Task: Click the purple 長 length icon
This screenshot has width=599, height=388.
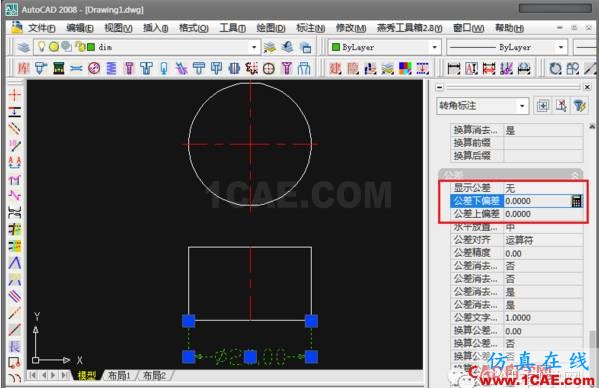Action: pos(15,346)
